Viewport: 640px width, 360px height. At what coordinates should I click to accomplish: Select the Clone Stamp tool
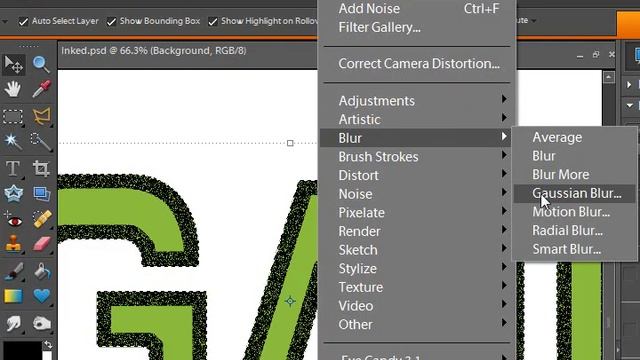tap(13, 244)
